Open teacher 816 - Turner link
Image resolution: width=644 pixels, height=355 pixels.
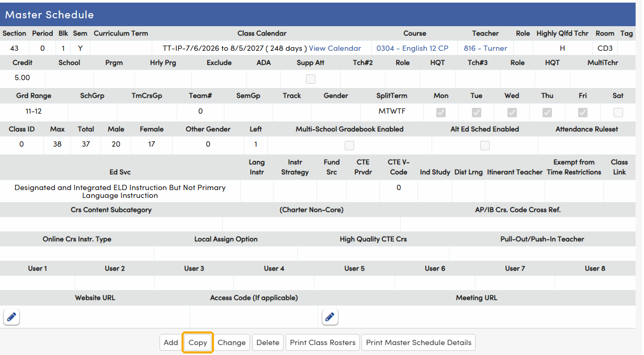(x=485, y=48)
